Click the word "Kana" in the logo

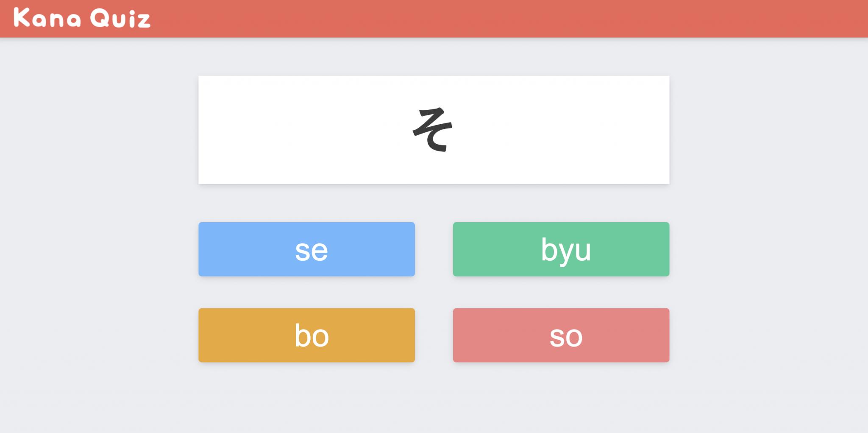(47, 18)
